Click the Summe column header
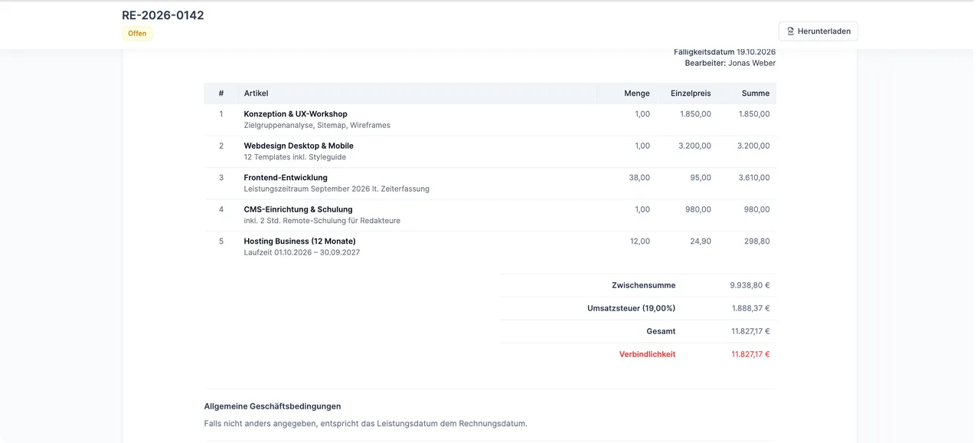Image resolution: width=980 pixels, height=443 pixels. pyautogui.click(x=756, y=94)
